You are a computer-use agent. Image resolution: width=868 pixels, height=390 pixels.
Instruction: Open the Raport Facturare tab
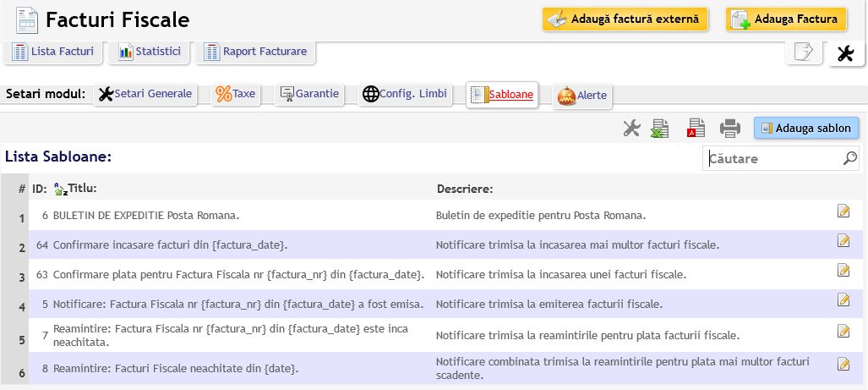click(x=255, y=52)
